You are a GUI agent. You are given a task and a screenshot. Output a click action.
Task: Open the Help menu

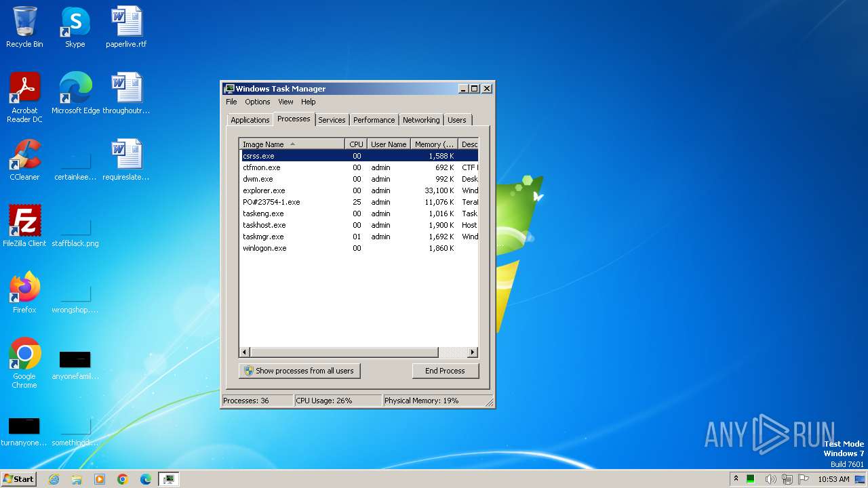pyautogui.click(x=309, y=102)
